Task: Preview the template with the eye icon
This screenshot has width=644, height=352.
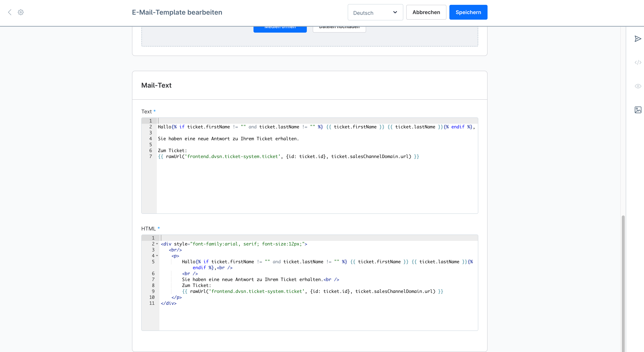Action: pos(638,86)
